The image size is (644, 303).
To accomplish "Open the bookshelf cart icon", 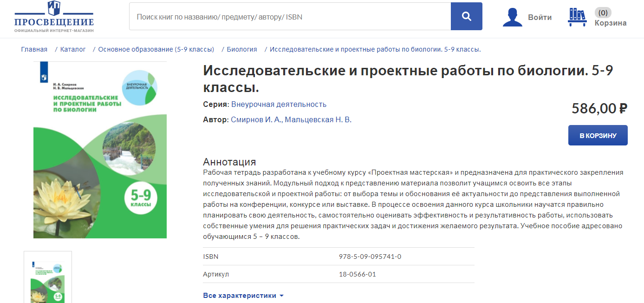I will pyautogui.click(x=577, y=17).
